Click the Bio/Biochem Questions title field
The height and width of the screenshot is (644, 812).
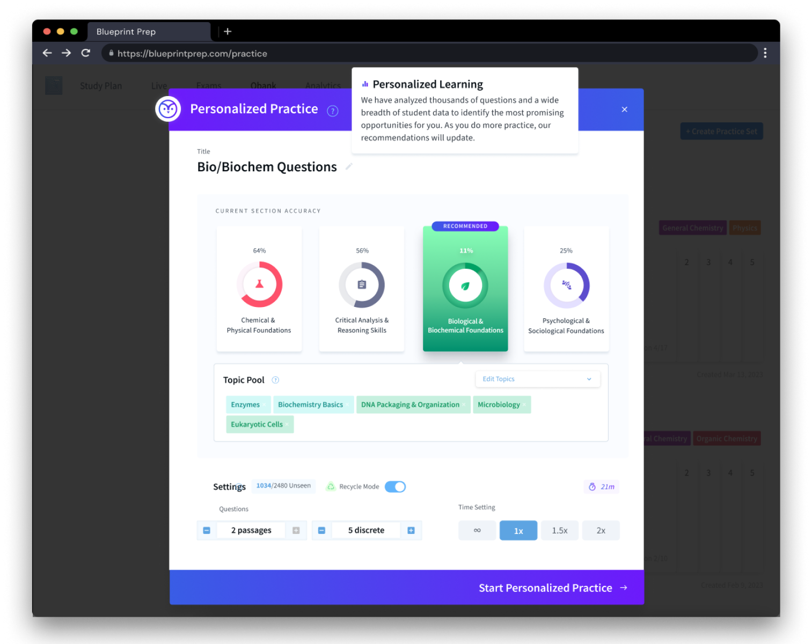267,167
